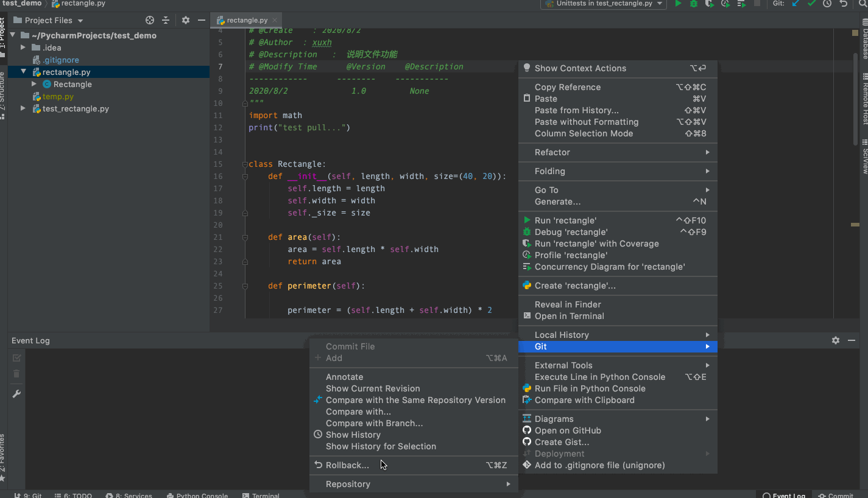
Task: Select Compare with Clipboard
Action: click(618, 400)
